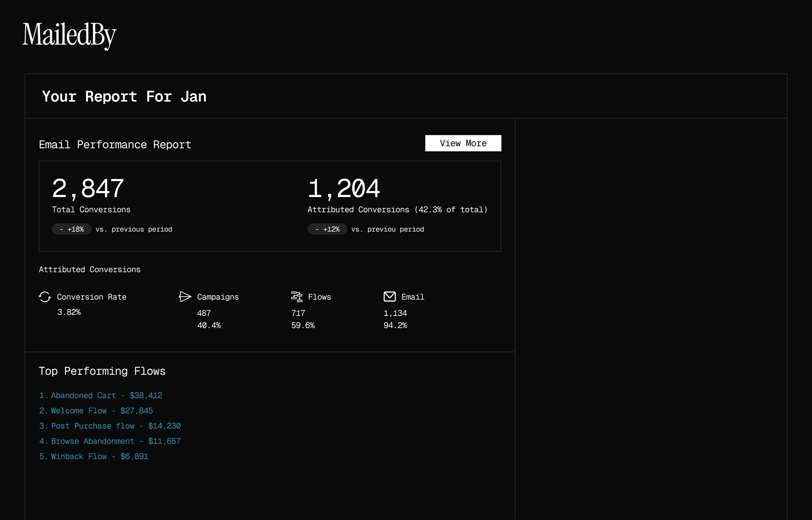This screenshot has height=520, width=812.
Task: Click the 3.82% conversion rate value
Action: point(69,312)
